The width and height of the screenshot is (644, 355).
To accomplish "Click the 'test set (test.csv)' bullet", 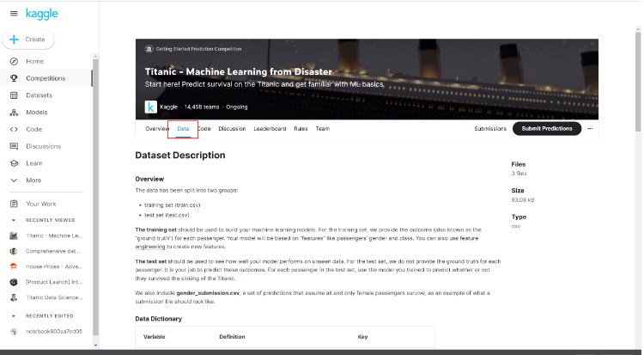I will pyautogui.click(x=167, y=215).
